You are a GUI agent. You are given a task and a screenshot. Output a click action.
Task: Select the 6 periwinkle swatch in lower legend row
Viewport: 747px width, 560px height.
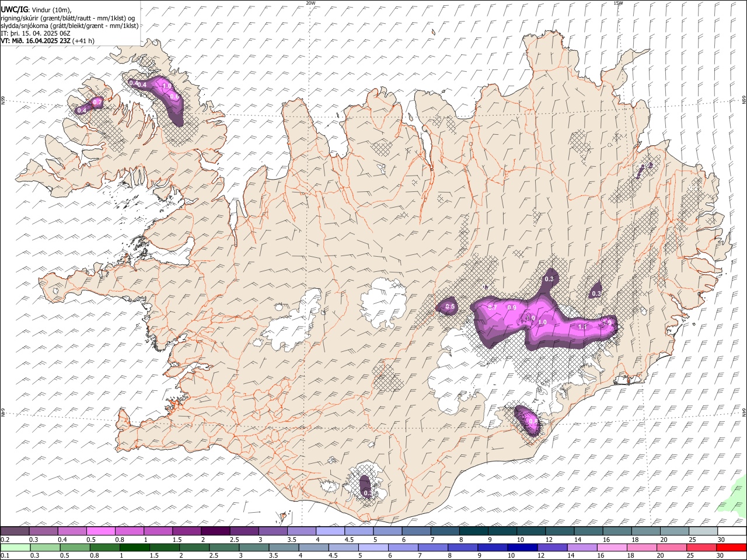click(x=403, y=548)
